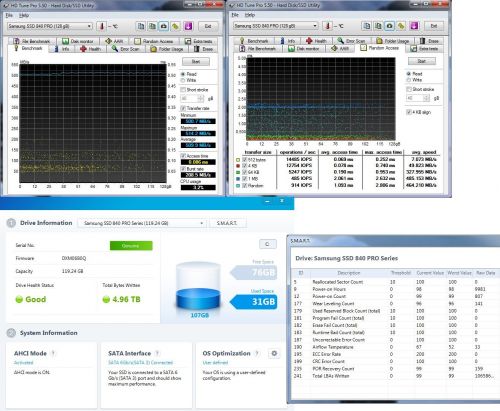Click the help question mark beside SATA Interface
The width and height of the screenshot is (500, 411).
[x=157, y=353]
